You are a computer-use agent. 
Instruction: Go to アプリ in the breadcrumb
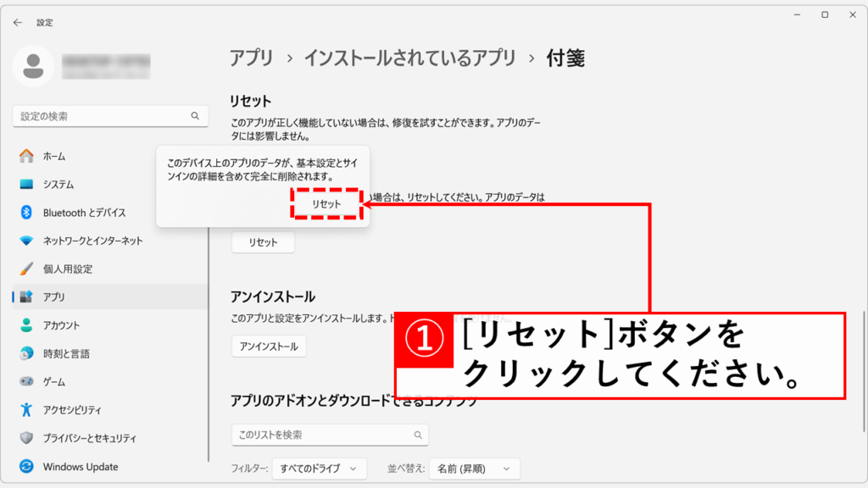(x=252, y=58)
